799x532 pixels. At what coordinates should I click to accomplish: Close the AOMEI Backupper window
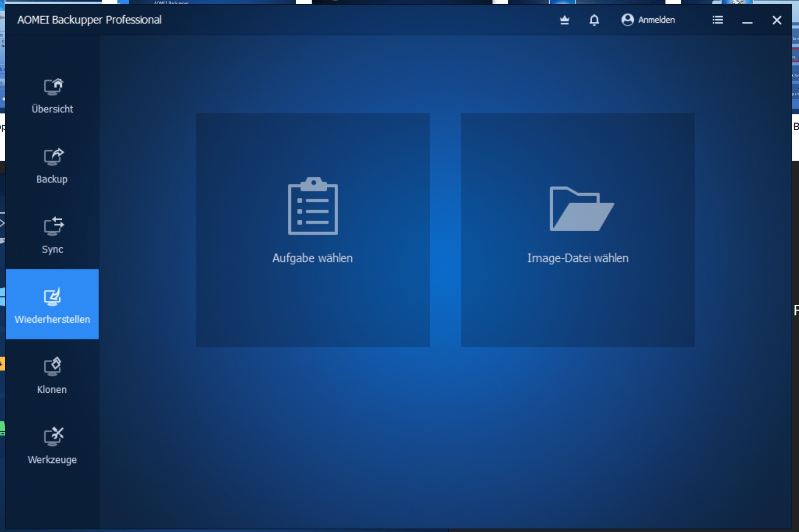(777, 20)
